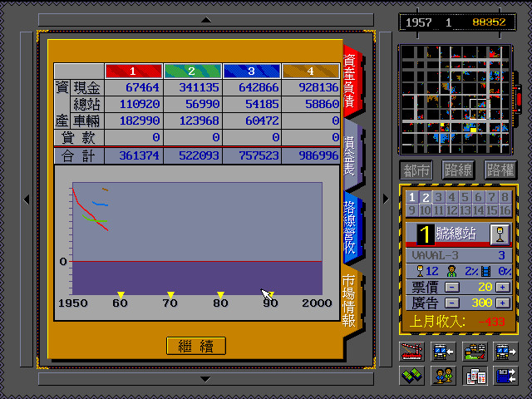
Task: Switch to the gray 損益表 tab
Action: tap(352, 155)
